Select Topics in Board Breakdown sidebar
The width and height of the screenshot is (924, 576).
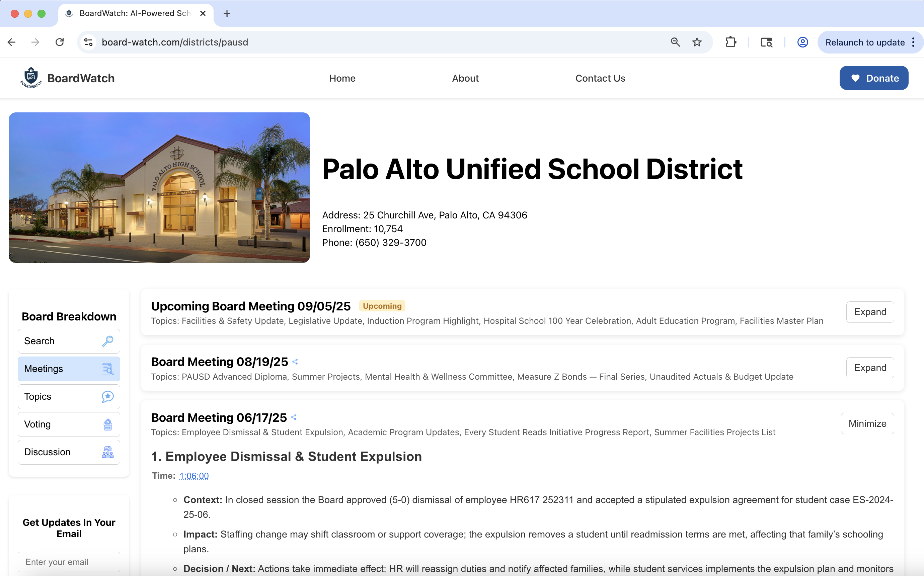(x=69, y=397)
